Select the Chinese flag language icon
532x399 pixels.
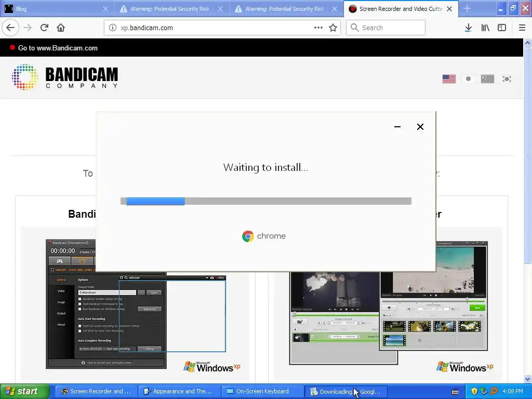(487, 79)
